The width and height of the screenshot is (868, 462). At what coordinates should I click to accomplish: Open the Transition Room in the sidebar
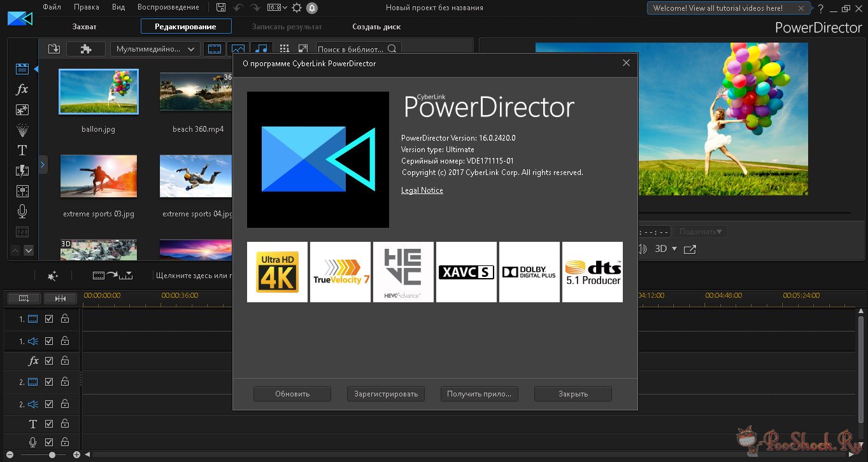(x=22, y=171)
